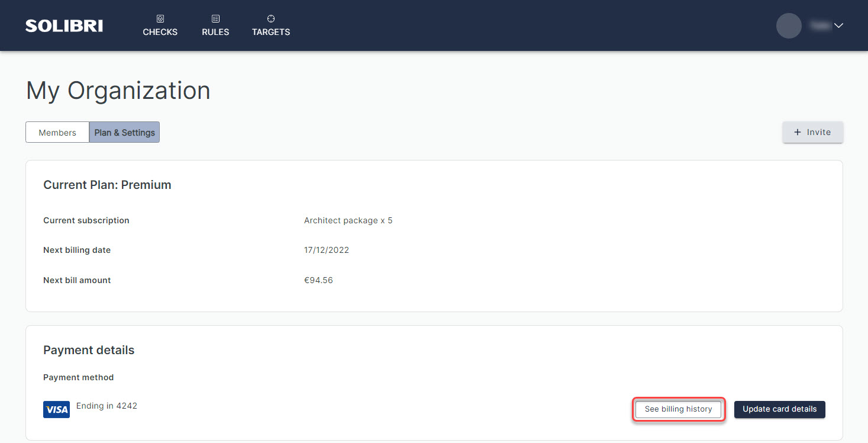
Task: Click the SOLIBRI logo
Action: tap(64, 25)
